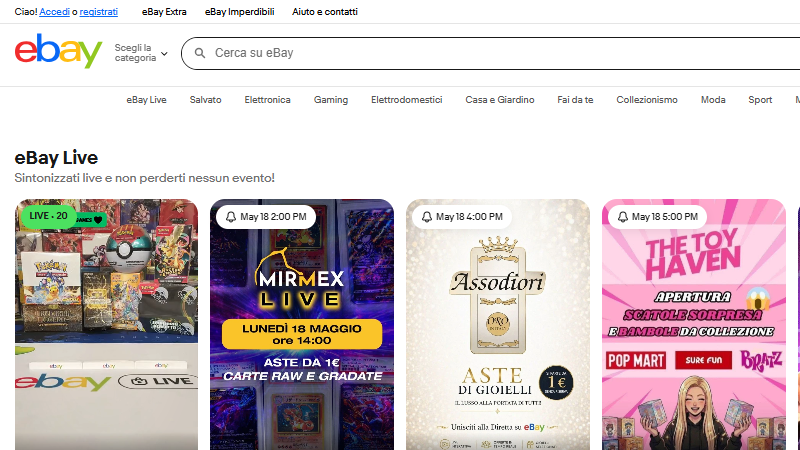Image resolution: width=800 pixels, height=450 pixels.
Task: Open the Scegli la categoria dropdown
Action: point(141,53)
